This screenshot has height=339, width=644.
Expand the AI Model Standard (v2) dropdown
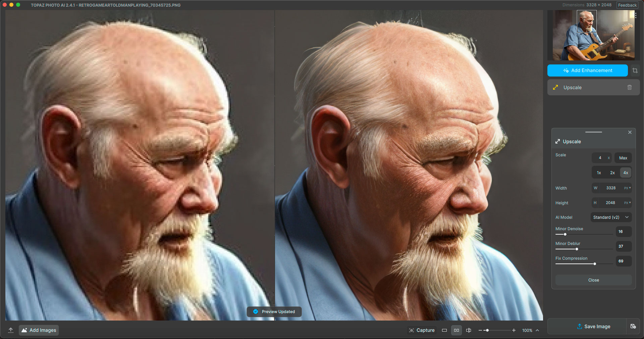click(611, 217)
